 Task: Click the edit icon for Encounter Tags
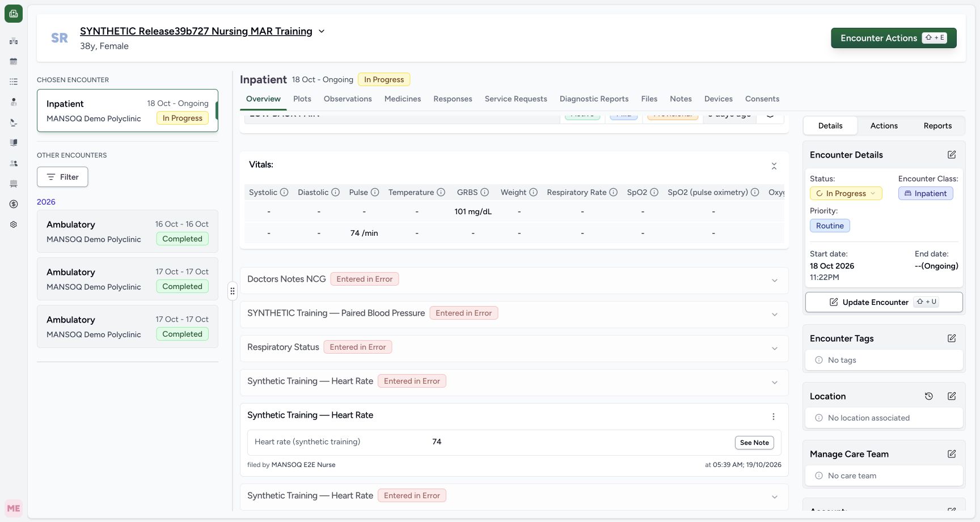coord(952,338)
